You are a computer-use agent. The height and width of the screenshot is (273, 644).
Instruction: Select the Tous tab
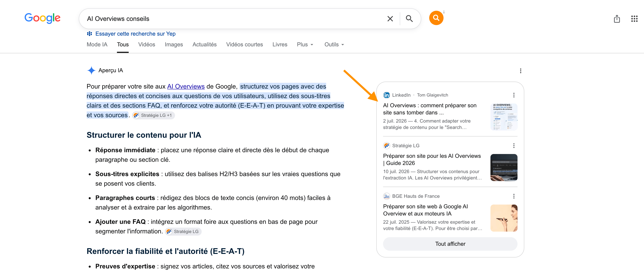coord(123,45)
